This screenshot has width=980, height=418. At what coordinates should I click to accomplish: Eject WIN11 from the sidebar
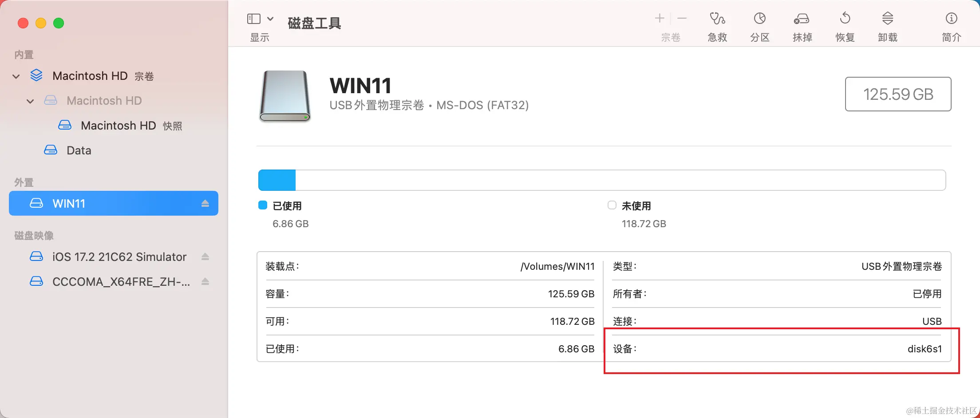pyautogui.click(x=205, y=203)
